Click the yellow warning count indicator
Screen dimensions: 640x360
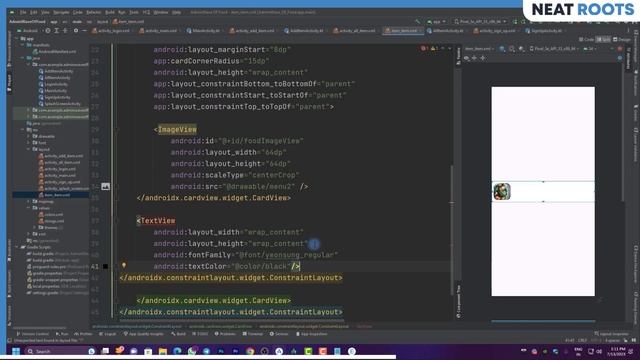pos(434,49)
